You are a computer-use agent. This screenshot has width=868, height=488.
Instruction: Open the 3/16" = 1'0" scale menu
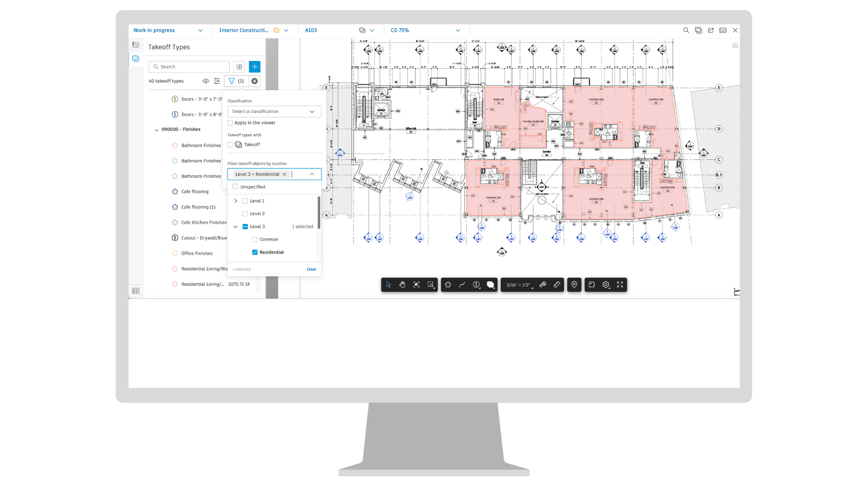tap(519, 285)
